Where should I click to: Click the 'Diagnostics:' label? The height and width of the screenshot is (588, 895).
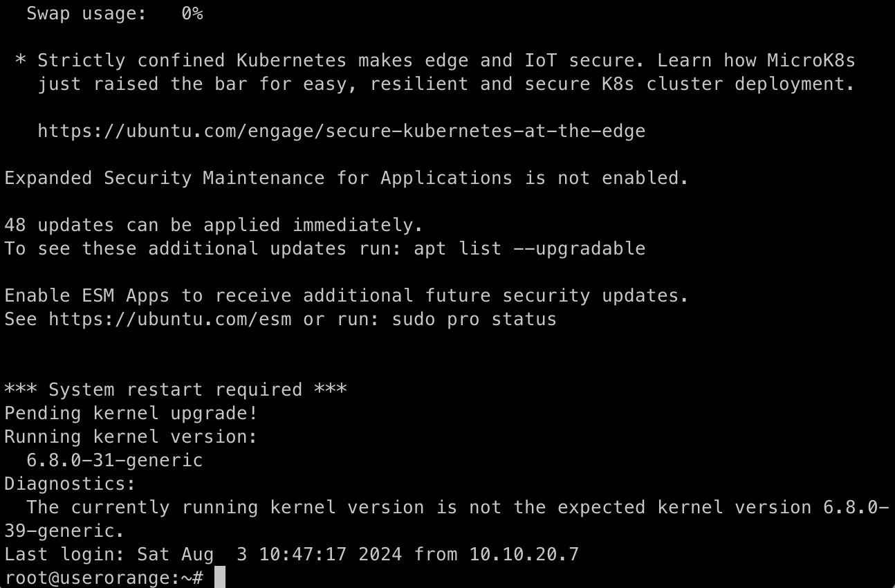[x=71, y=484]
